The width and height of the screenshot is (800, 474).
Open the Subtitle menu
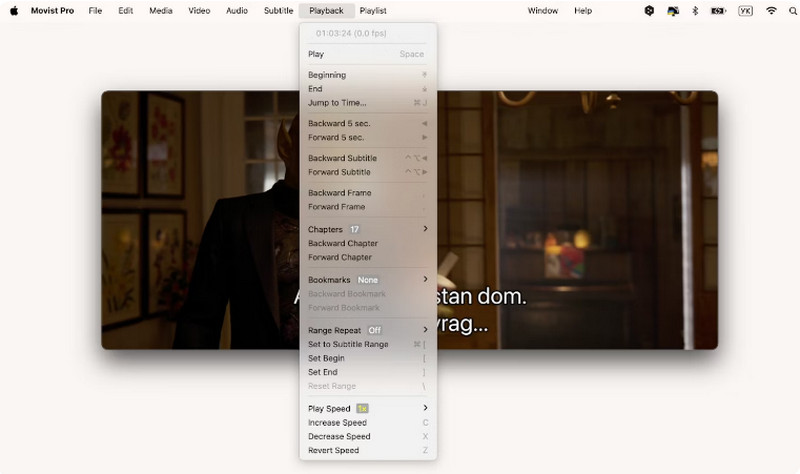tap(278, 10)
